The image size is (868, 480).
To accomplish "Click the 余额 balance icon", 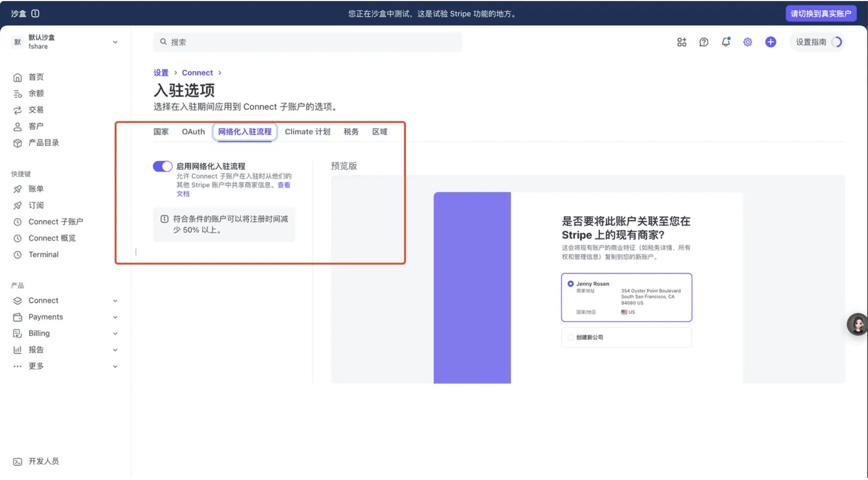I will click(18, 94).
